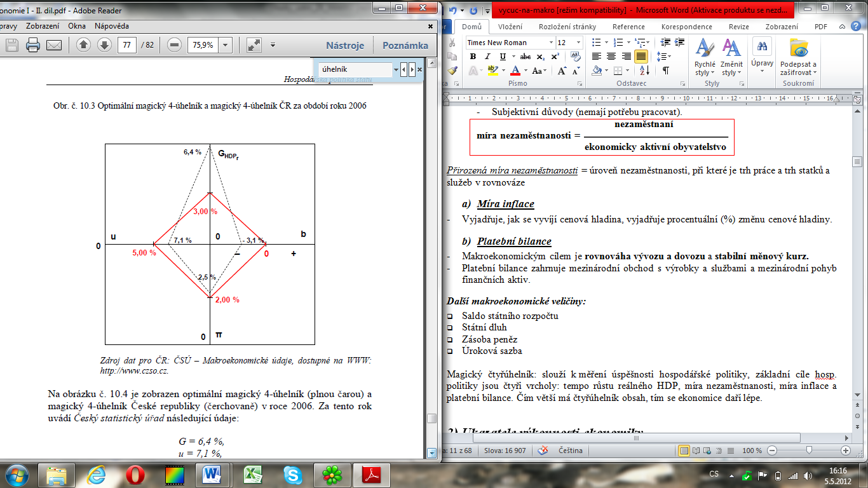Open Opera browser from the taskbar
Image resolution: width=868 pixels, height=488 pixels.
(x=135, y=474)
